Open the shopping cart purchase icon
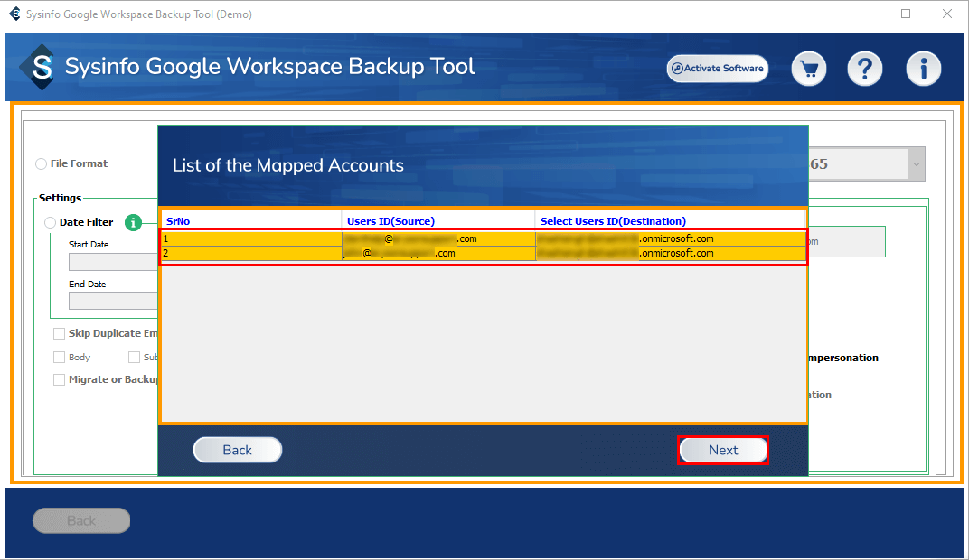 coord(809,69)
